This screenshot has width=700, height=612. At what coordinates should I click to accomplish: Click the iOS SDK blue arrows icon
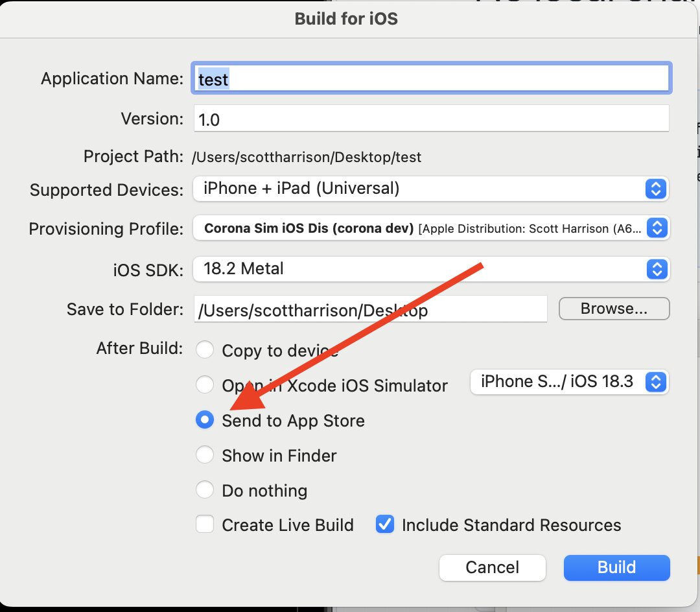point(657,269)
